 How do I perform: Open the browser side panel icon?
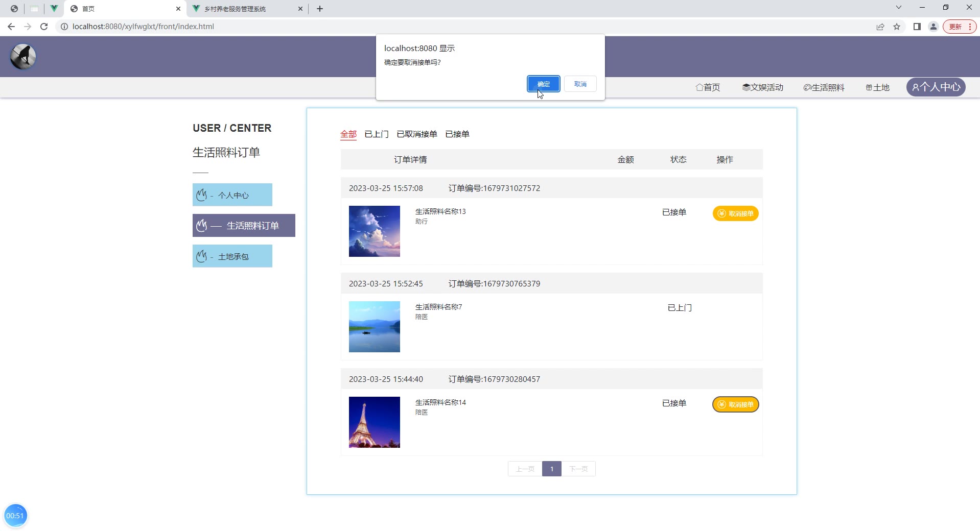tap(917, 27)
